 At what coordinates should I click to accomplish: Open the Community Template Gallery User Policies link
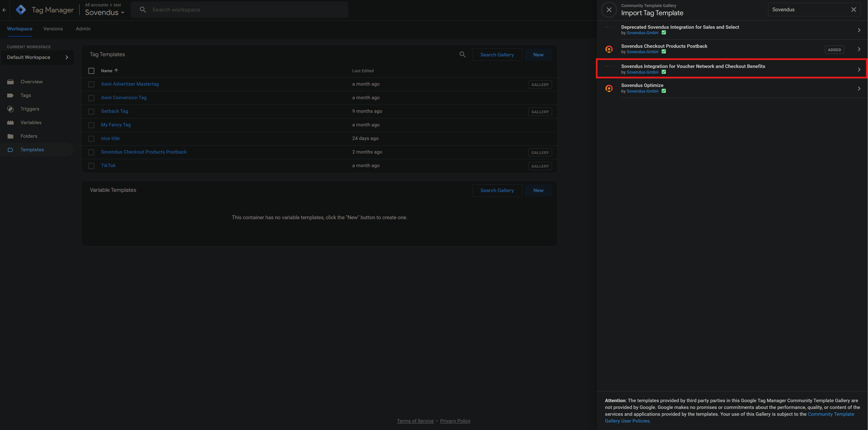click(x=830, y=414)
